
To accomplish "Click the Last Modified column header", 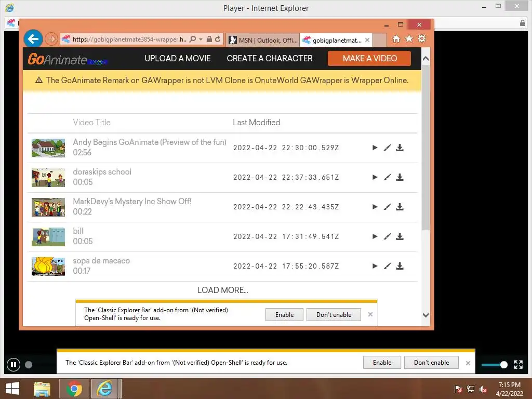I will click(257, 123).
